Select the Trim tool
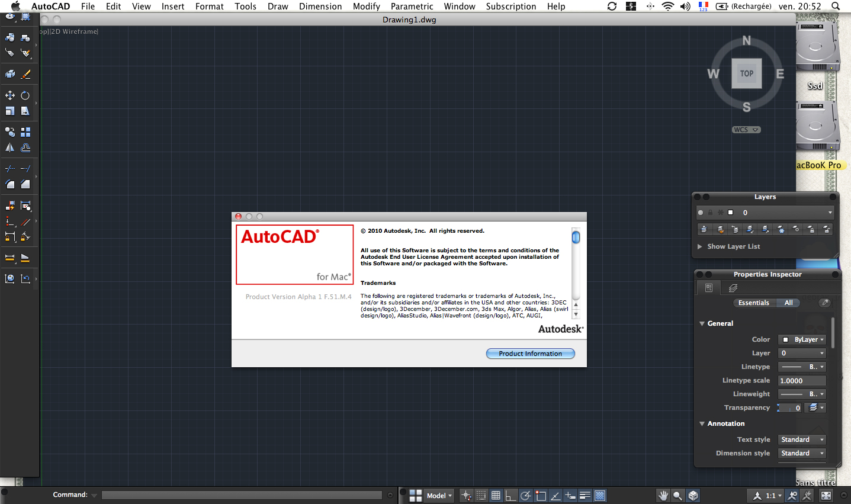 pyautogui.click(x=10, y=169)
